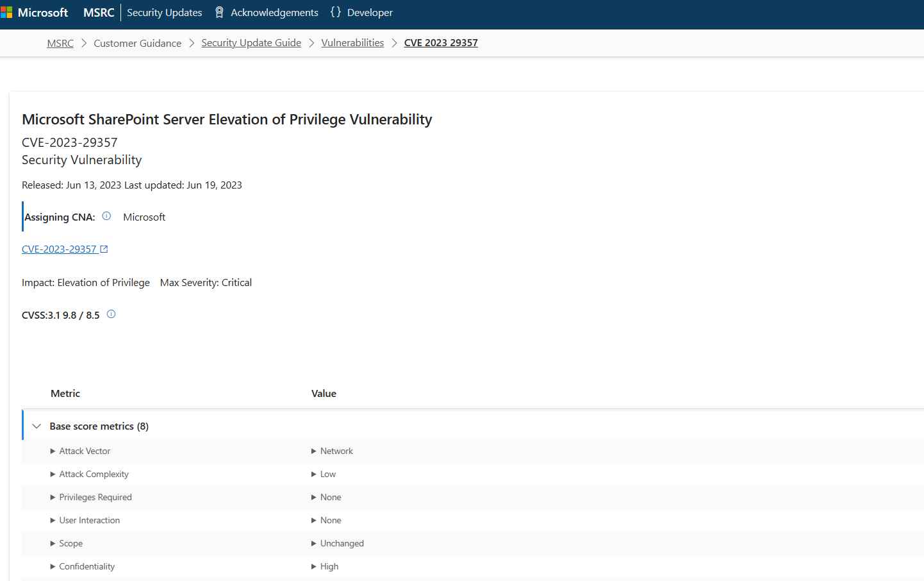Click Impact: Elevation of Privilege text
This screenshot has height=581, width=924.
86,282
